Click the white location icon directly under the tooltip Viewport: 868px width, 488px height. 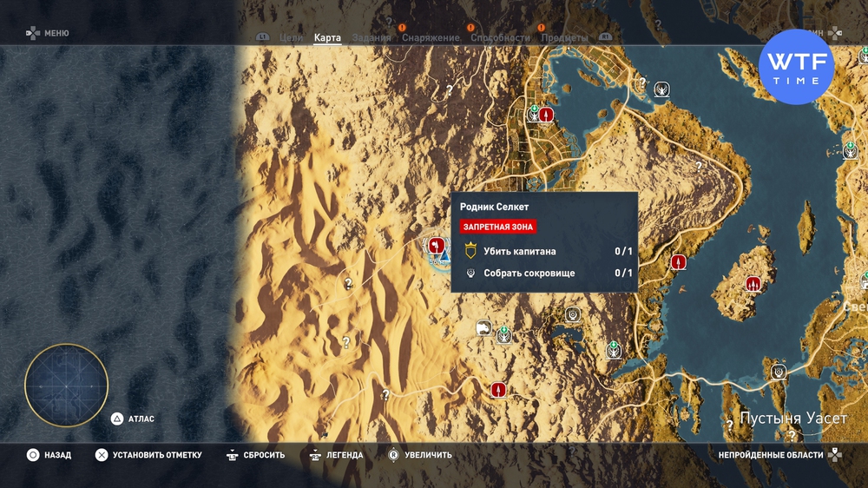point(572,314)
